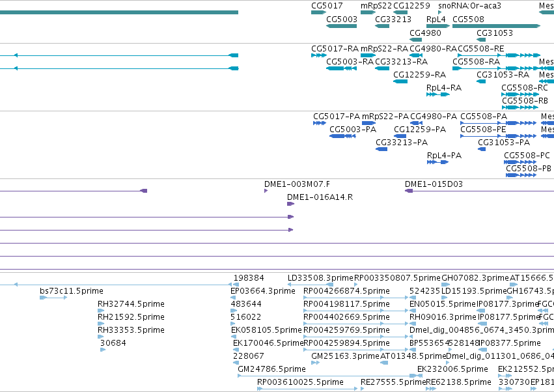Select the CG12259-RA transcript
554x392 pixels.
[400, 81]
